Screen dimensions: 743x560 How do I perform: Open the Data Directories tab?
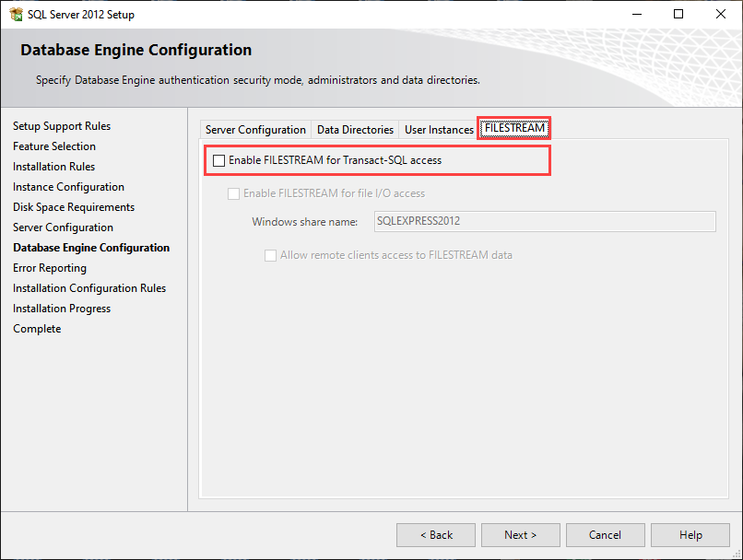355,130
